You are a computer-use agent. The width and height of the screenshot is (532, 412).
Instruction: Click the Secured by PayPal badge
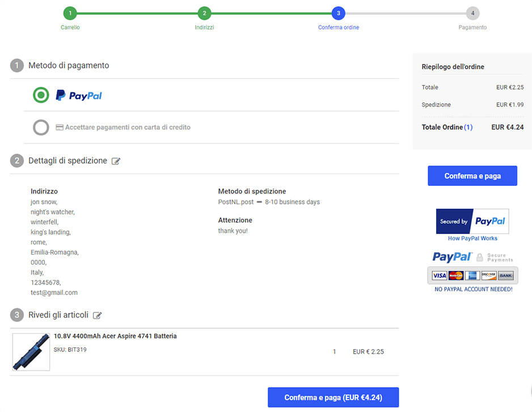(x=472, y=221)
